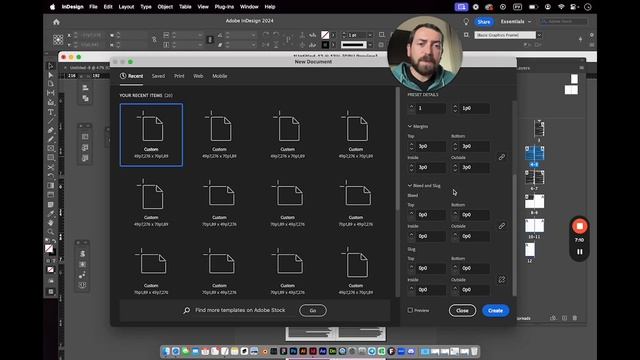Select the Selection tool arrow
640x360 pixels.
(x=51, y=66)
